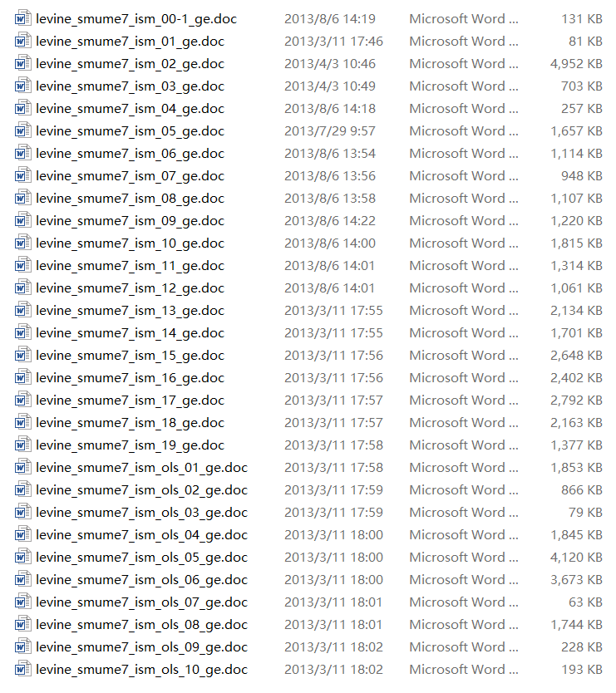Click Word icon of levine_smume7_ism_11_ge.doc

click(x=23, y=266)
